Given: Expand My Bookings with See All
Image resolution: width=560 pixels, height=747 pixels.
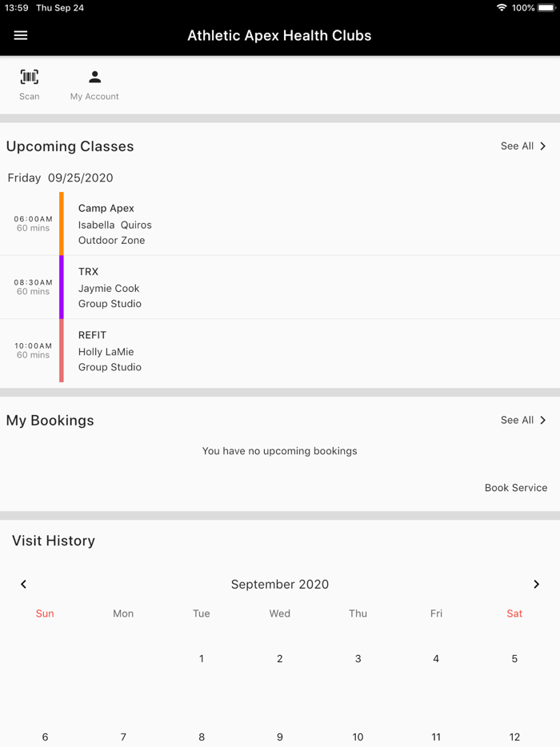Looking at the screenshot, I should coord(523,421).
